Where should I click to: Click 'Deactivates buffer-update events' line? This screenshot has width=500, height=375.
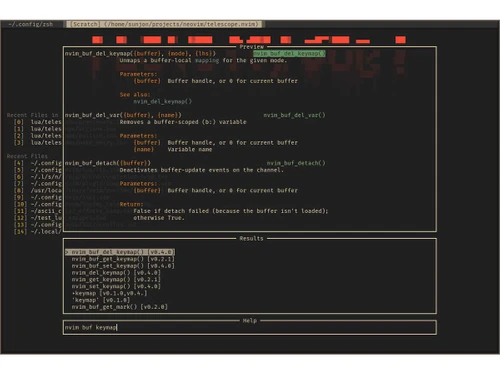[x=201, y=170]
